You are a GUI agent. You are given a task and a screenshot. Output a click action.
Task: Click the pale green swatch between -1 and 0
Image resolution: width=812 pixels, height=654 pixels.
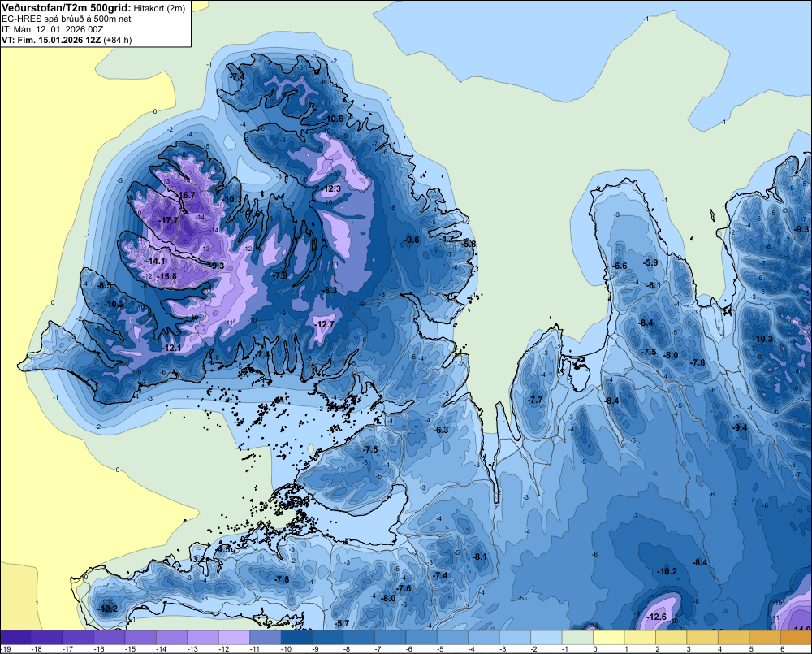(577, 638)
